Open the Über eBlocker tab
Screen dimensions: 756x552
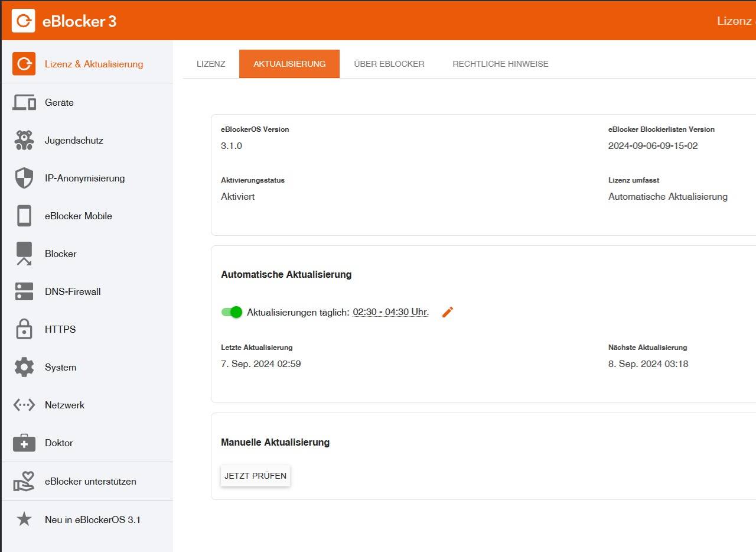coord(389,64)
